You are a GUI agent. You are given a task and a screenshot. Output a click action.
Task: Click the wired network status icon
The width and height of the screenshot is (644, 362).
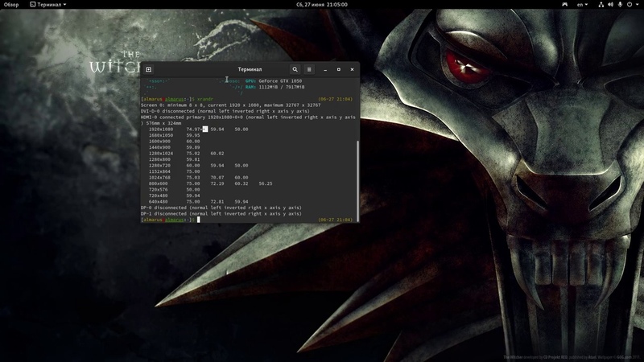pyautogui.click(x=601, y=5)
